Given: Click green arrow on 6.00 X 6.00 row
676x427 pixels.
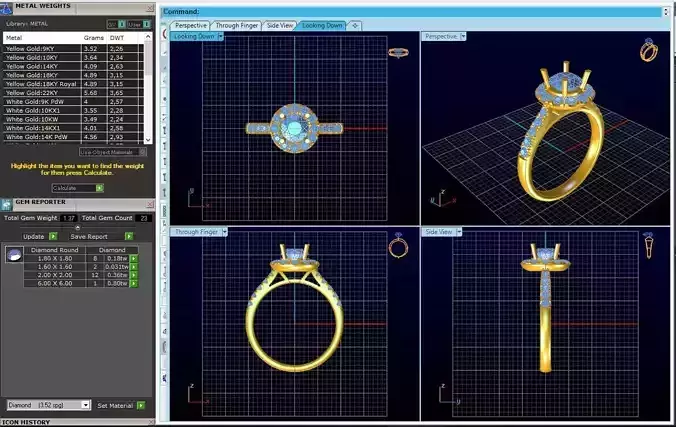Looking at the screenshot, I should click(134, 283).
